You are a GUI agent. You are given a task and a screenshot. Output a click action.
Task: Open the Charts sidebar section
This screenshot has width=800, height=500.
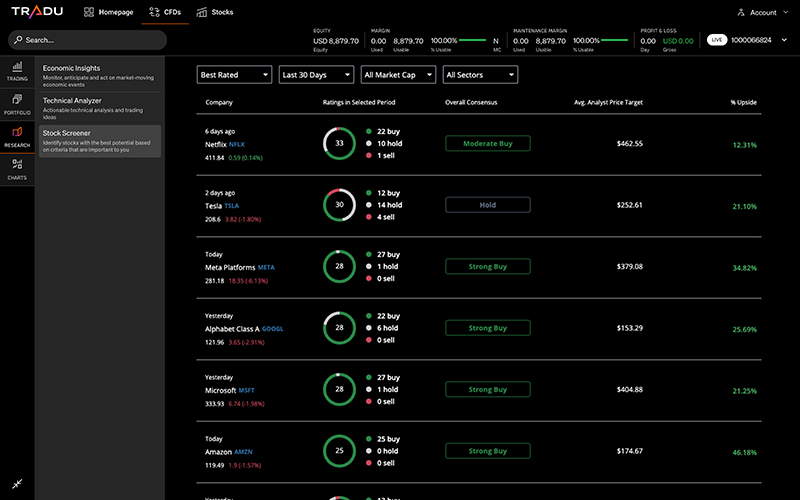(x=17, y=170)
